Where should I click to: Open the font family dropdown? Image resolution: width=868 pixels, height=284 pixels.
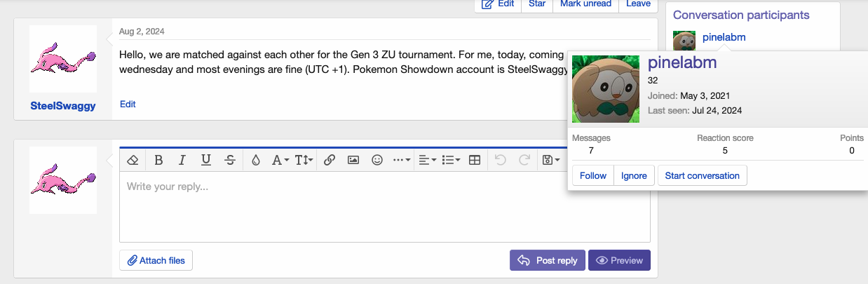coord(280,160)
